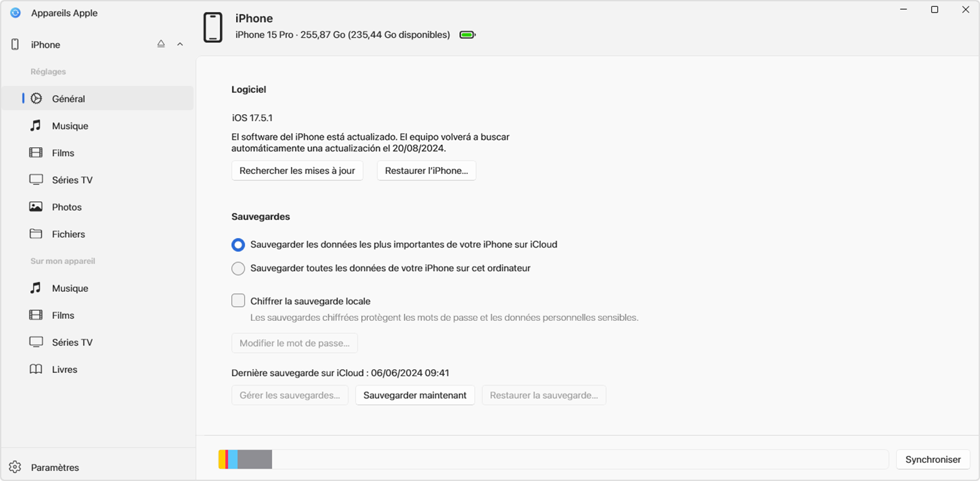
Task: Click the iPhone 15 Pro storage details text
Action: click(342, 35)
